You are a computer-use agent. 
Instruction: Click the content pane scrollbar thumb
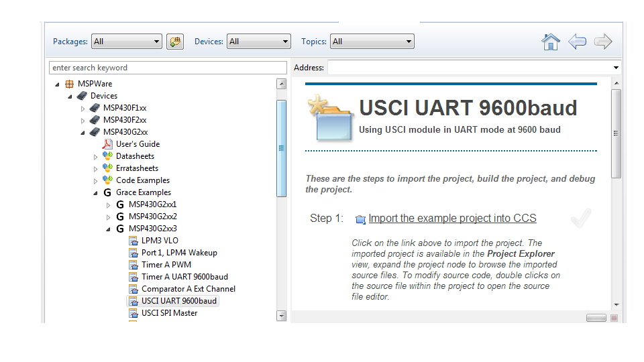[x=616, y=133]
